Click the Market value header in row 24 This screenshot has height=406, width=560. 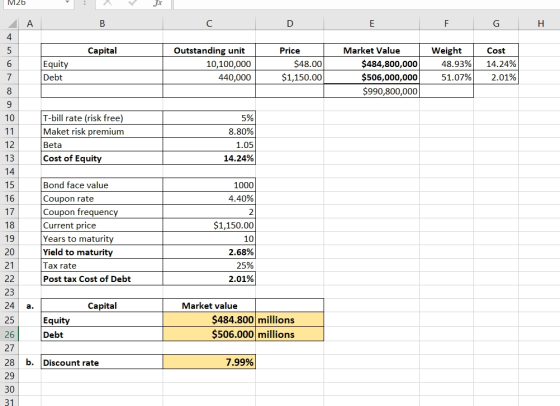209,306
